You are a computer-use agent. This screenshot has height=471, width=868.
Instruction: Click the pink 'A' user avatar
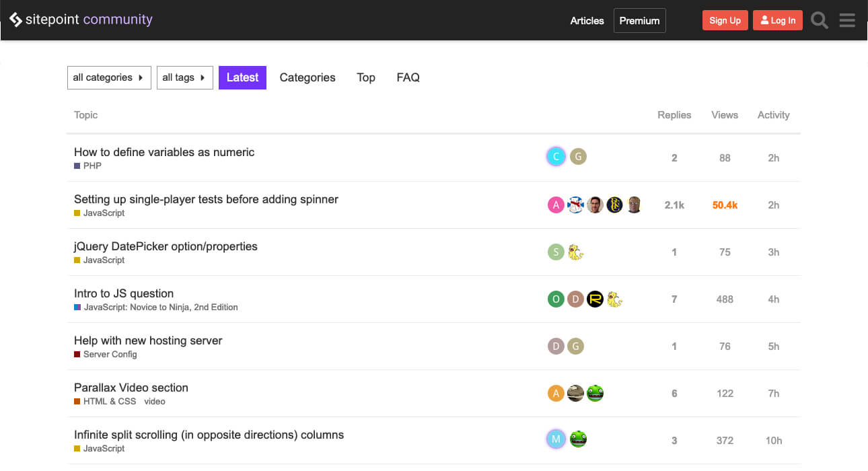[556, 205]
